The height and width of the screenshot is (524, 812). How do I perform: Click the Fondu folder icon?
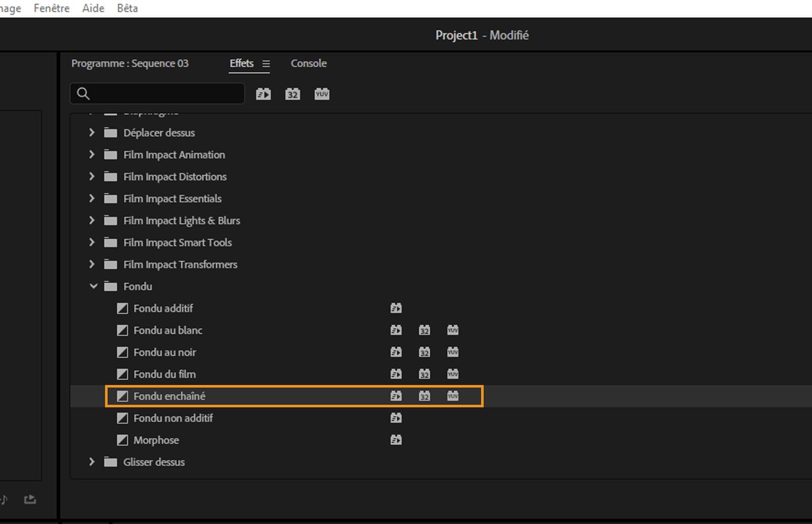[x=110, y=287]
